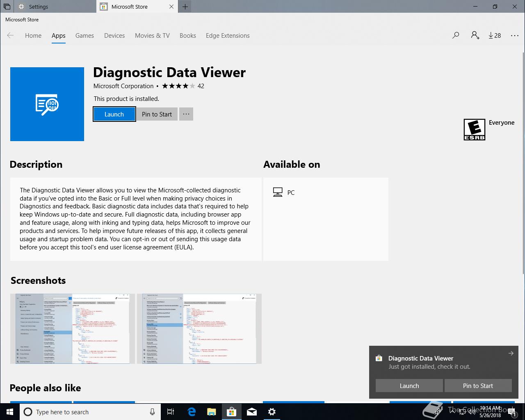The width and height of the screenshot is (525, 420).
Task: Click Pin to Start beside Launch
Action: pyautogui.click(x=157, y=114)
